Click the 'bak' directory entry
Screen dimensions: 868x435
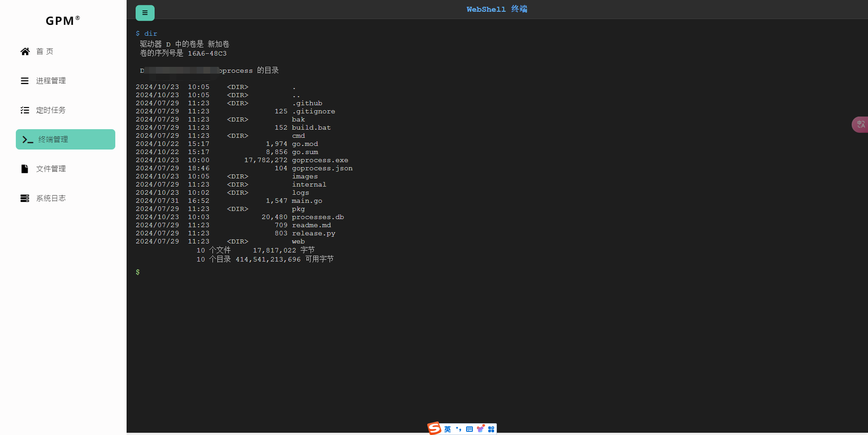298,120
